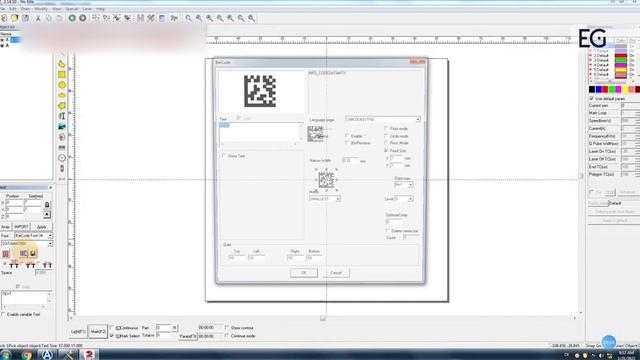Select the yellow palette color swatch
The height and width of the screenshot is (360, 640).
[625, 89]
